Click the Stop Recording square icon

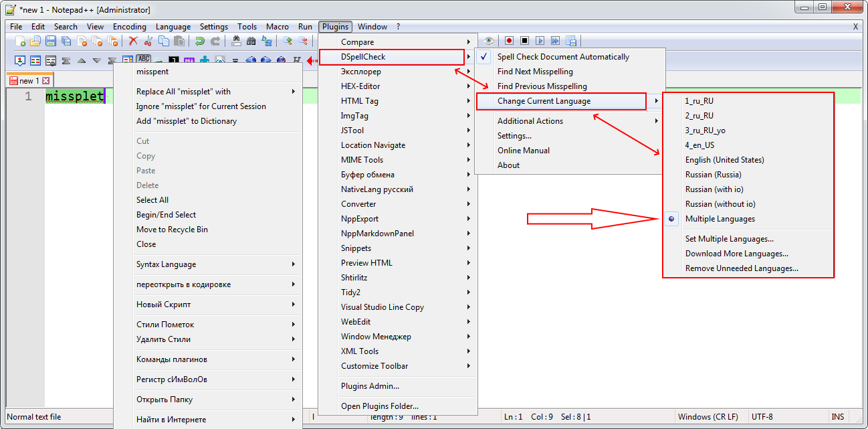tap(525, 41)
